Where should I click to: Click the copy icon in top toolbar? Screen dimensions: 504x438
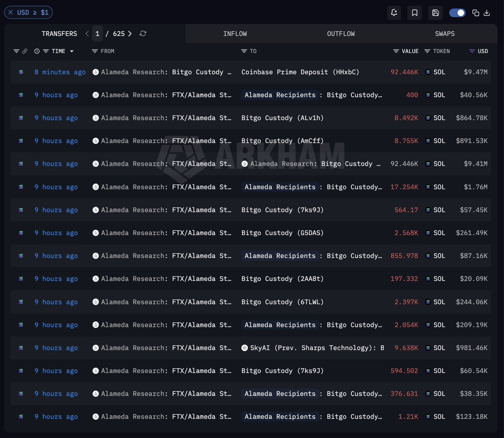[476, 13]
